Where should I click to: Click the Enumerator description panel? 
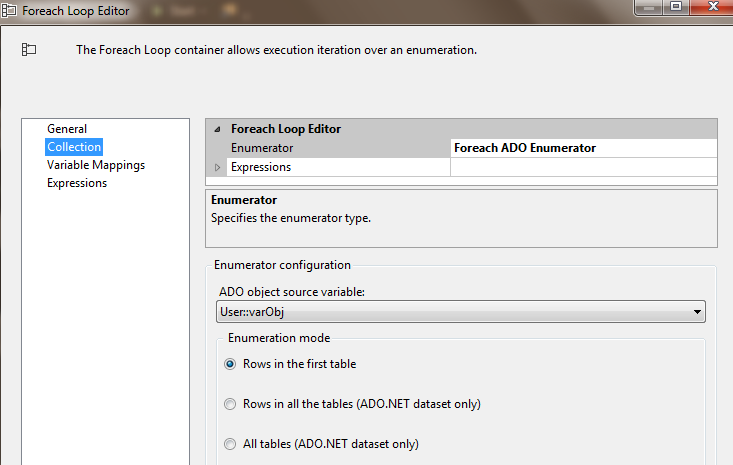tap(461, 218)
